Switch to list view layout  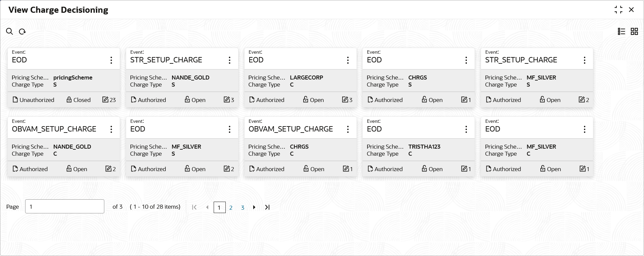pyautogui.click(x=622, y=32)
